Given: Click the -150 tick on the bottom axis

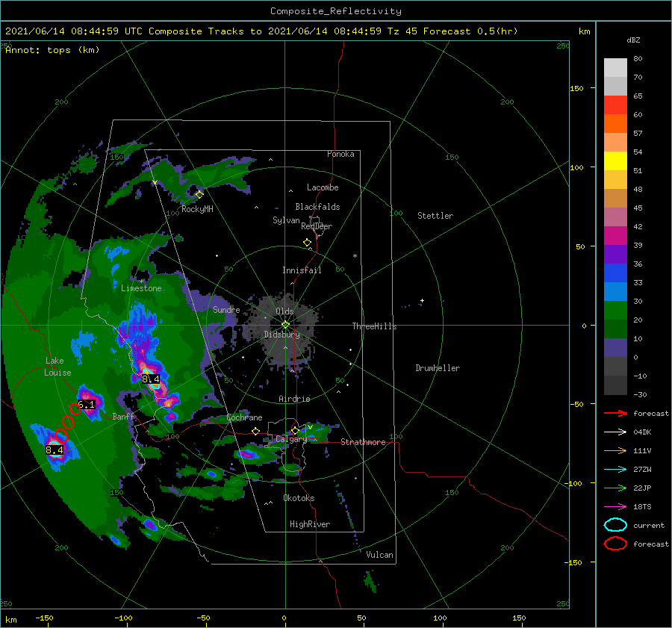Looking at the screenshot, I should click(44, 618).
